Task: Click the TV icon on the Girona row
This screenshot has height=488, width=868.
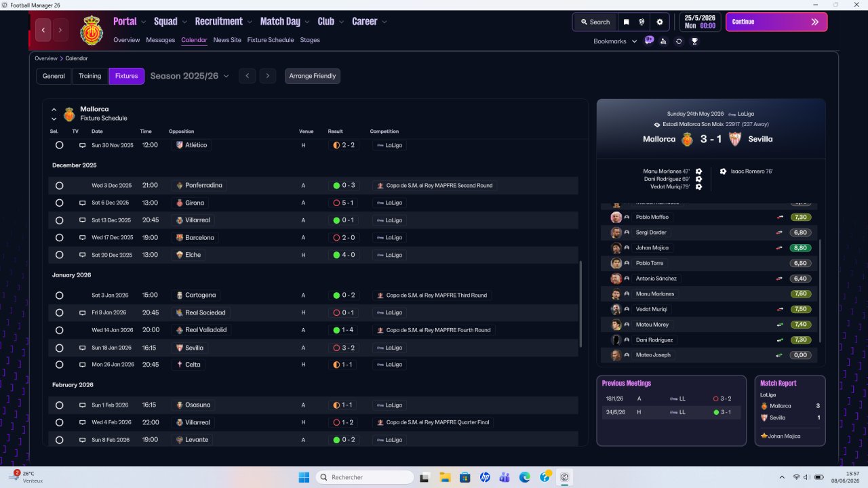Action: (x=82, y=203)
